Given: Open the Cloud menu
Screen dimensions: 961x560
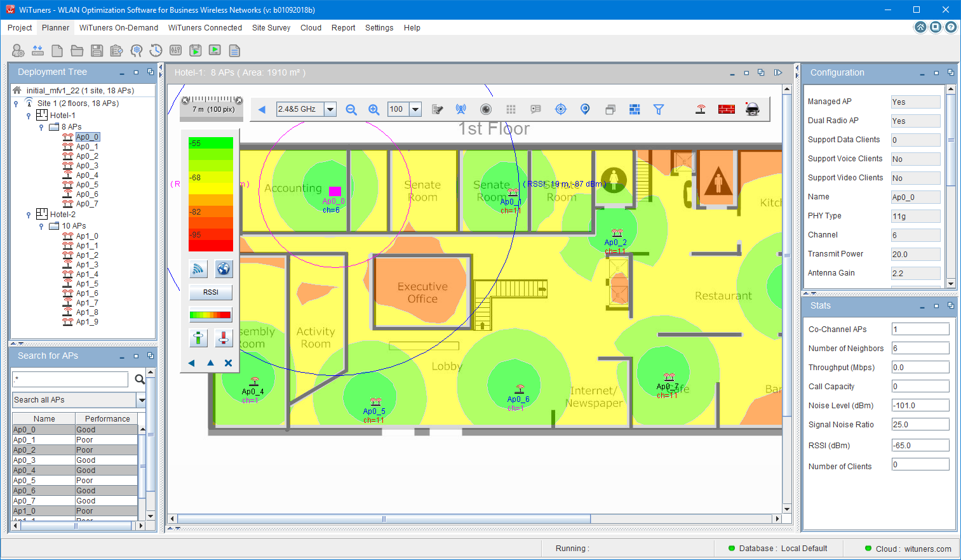Looking at the screenshot, I should point(311,28).
